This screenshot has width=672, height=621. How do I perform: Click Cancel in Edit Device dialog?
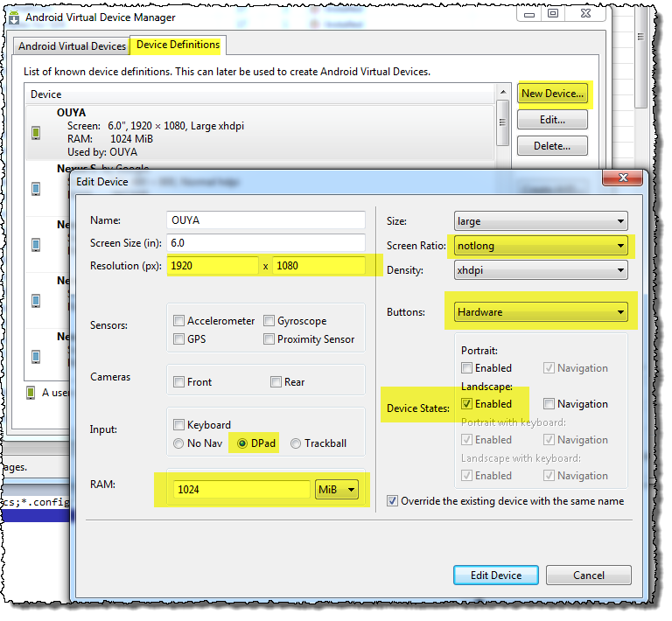588,575
